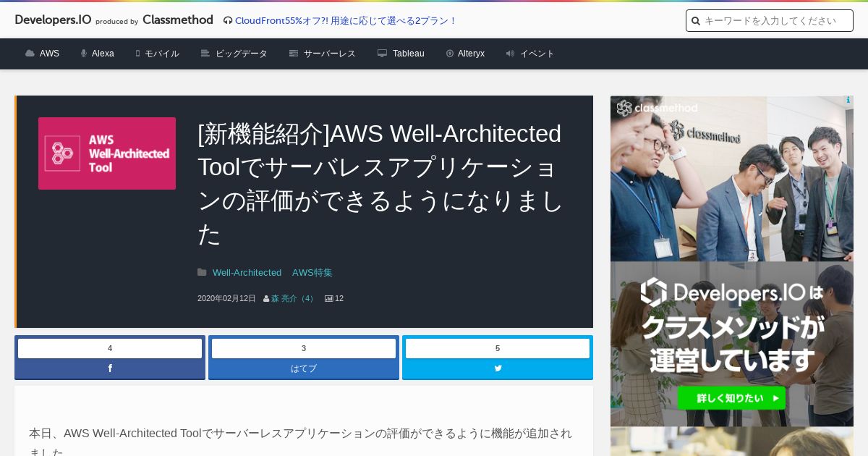Open the CloudFront 55% off announcement link
This screenshot has width=868, height=456.
tap(346, 21)
